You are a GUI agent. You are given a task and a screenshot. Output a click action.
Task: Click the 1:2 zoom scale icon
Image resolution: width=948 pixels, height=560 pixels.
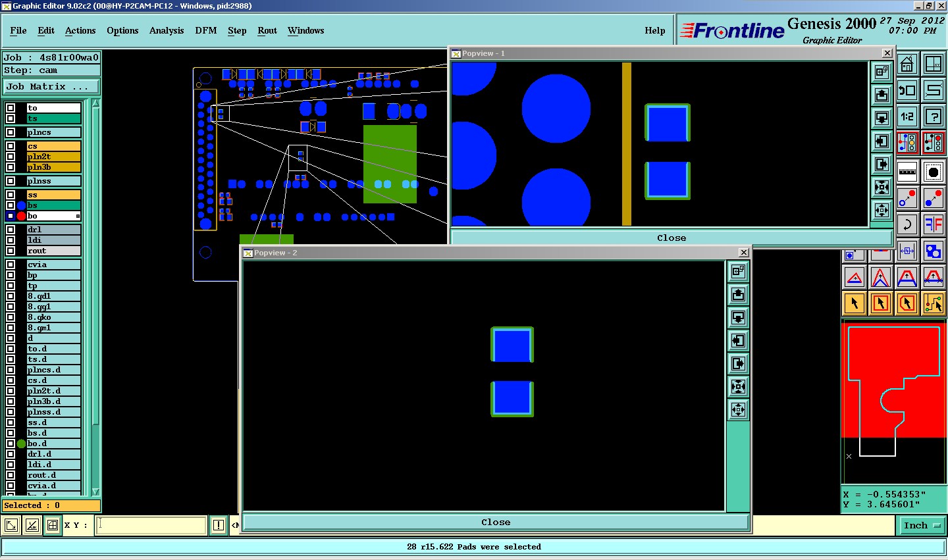coord(907,117)
